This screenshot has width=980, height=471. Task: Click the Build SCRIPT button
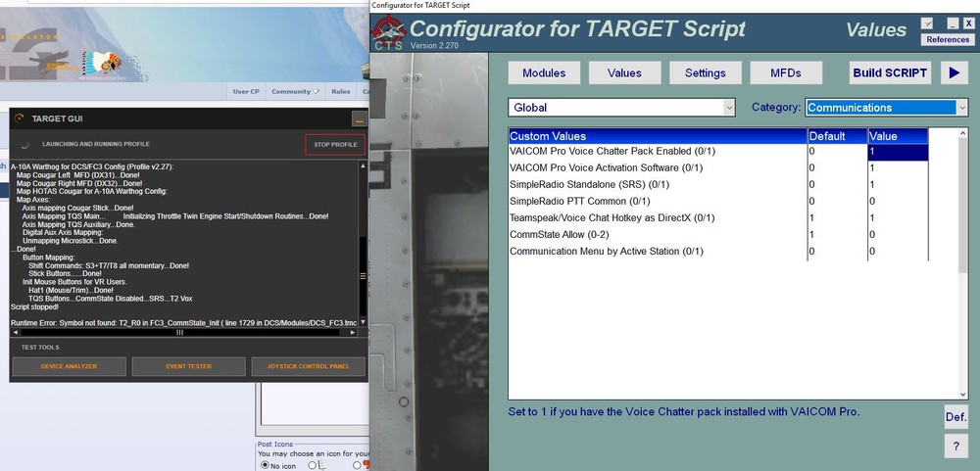coord(890,73)
